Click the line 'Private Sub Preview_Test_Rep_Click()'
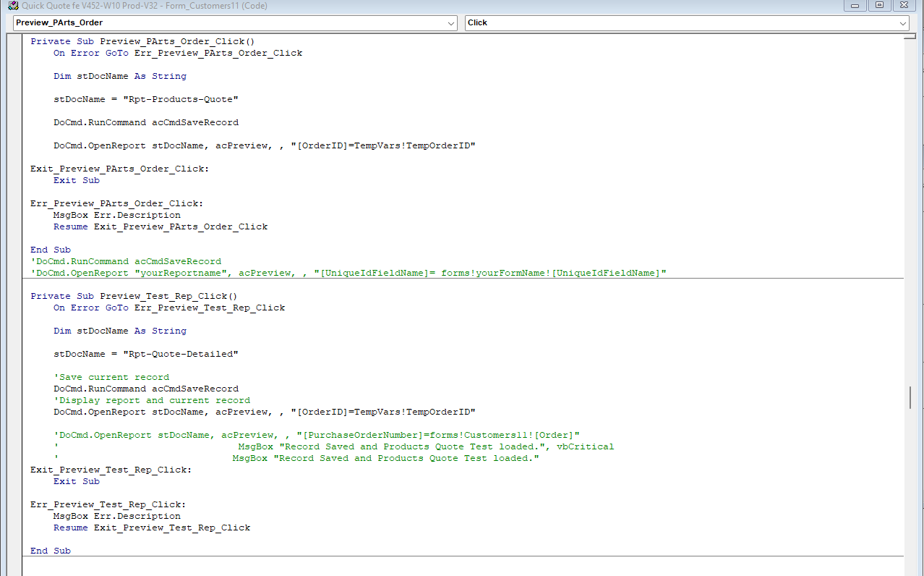 coord(134,296)
